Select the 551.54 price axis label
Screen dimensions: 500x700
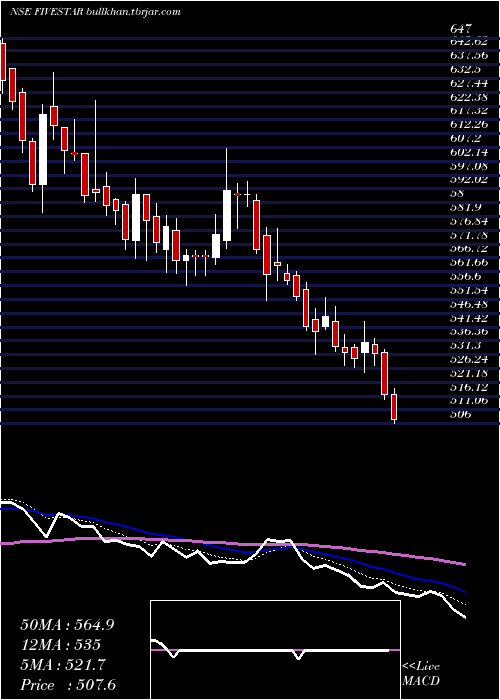pyautogui.click(x=469, y=291)
